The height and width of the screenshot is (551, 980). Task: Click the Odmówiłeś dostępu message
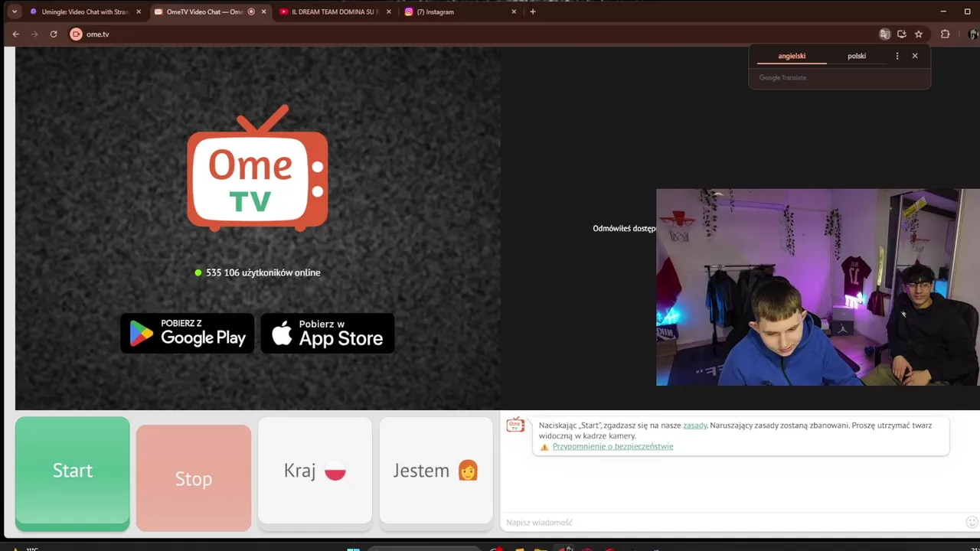point(624,229)
